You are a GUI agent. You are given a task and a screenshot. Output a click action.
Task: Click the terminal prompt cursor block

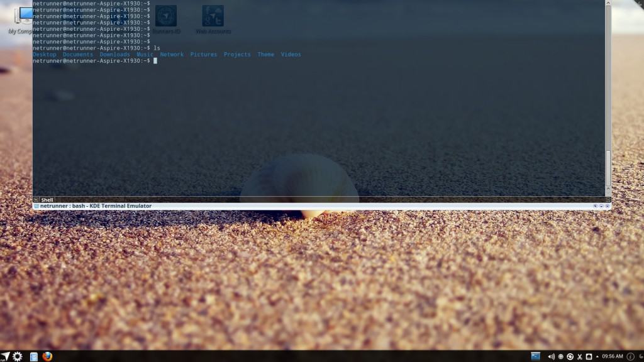coord(155,61)
